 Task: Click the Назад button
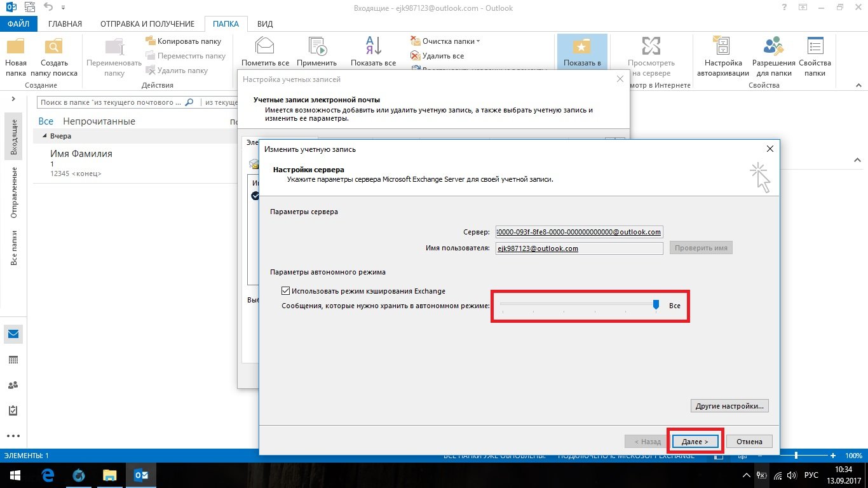click(x=648, y=441)
